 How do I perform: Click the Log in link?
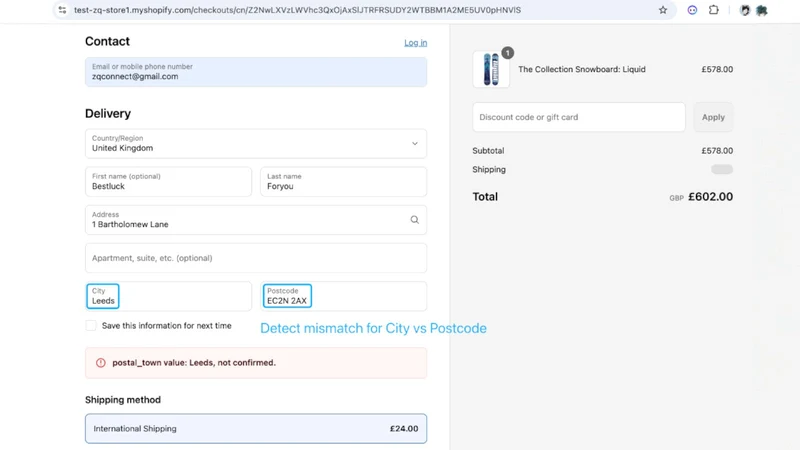pos(415,43)
